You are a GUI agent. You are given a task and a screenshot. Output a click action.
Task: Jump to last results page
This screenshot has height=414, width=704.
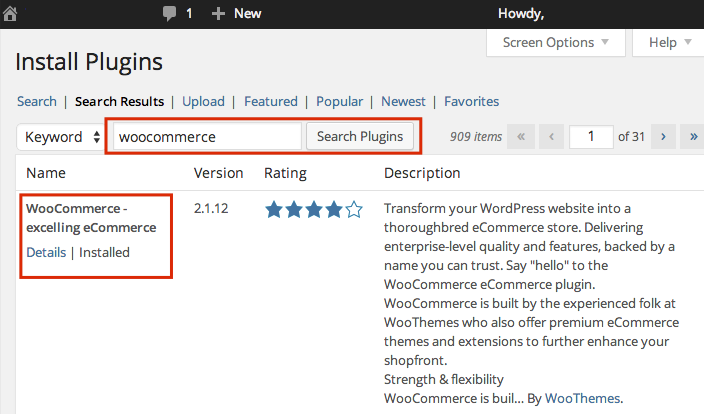coord(693,137)
